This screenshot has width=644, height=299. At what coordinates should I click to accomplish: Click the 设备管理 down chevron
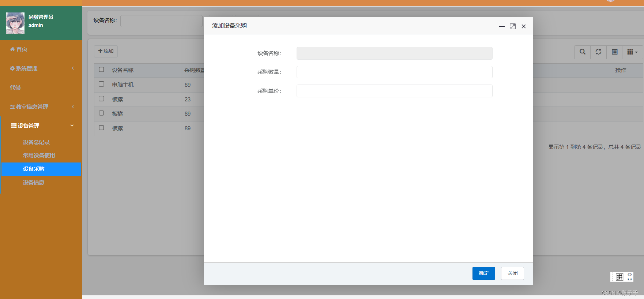pyautogui.click(x=72, y=126)
